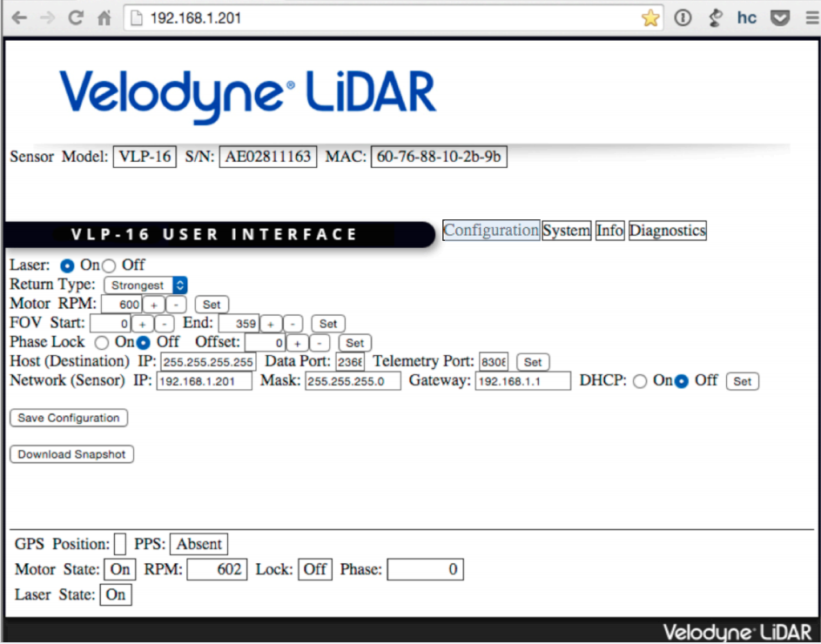Increase Motor RPM with plus button

(x=154, y=305)
